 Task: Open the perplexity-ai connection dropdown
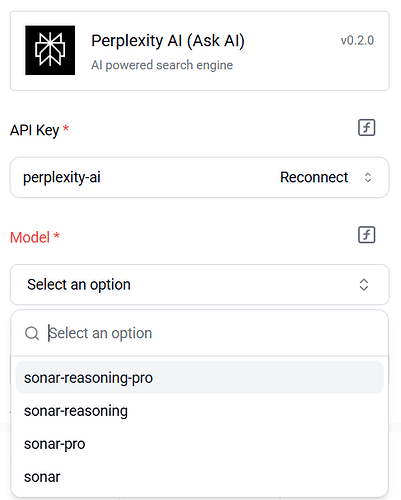point(199,177)
